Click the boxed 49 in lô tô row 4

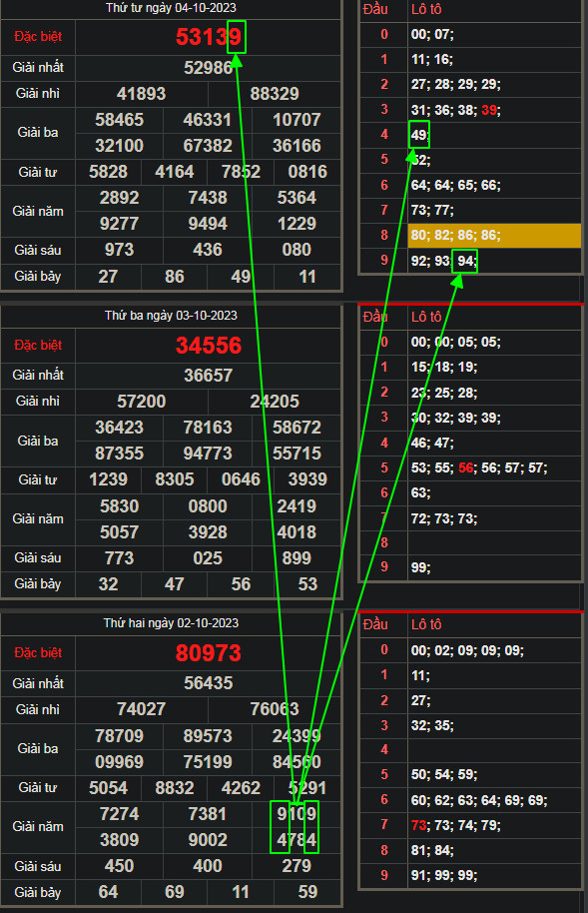pos(419,135)
